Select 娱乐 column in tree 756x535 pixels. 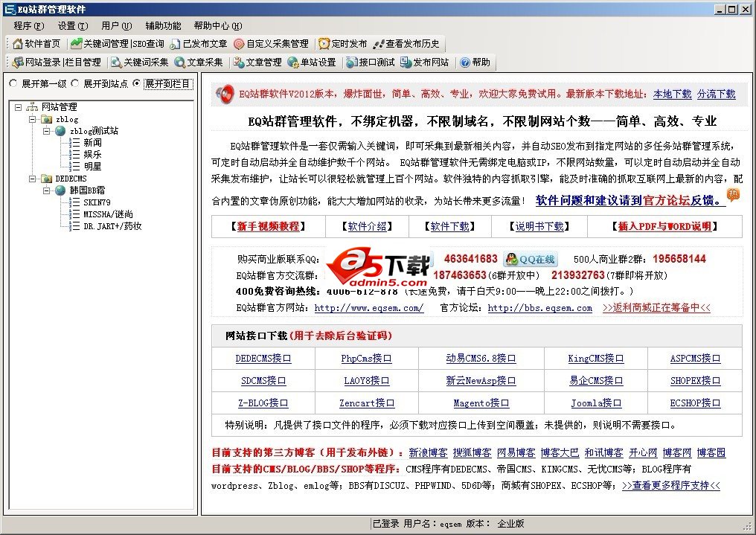click(x=92, y=154)
